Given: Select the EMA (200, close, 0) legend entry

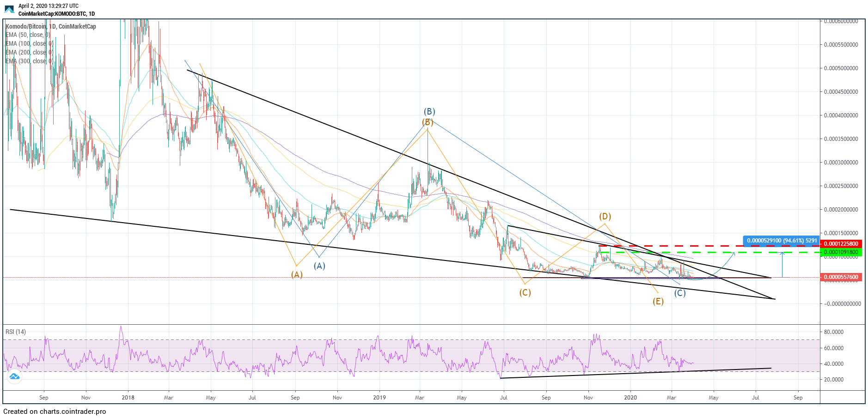Looking at the screenshot, I should click(29, 53).
